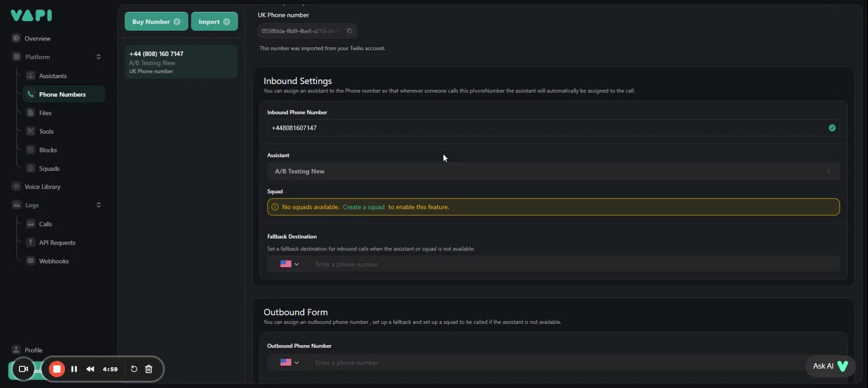This screenshot has width=868, height=388.
Task: Toggle the camera icon in the recorder bar
Action: 23,369
